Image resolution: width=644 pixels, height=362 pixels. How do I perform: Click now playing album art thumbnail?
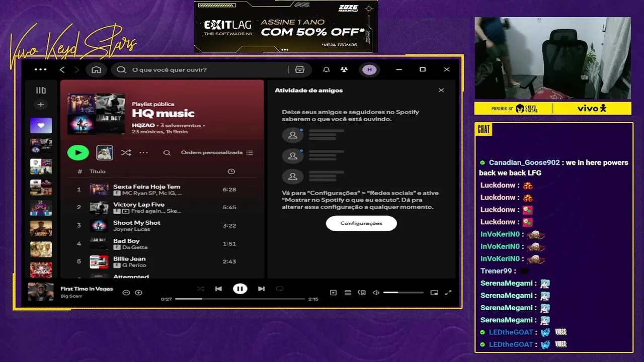point(41,292)
